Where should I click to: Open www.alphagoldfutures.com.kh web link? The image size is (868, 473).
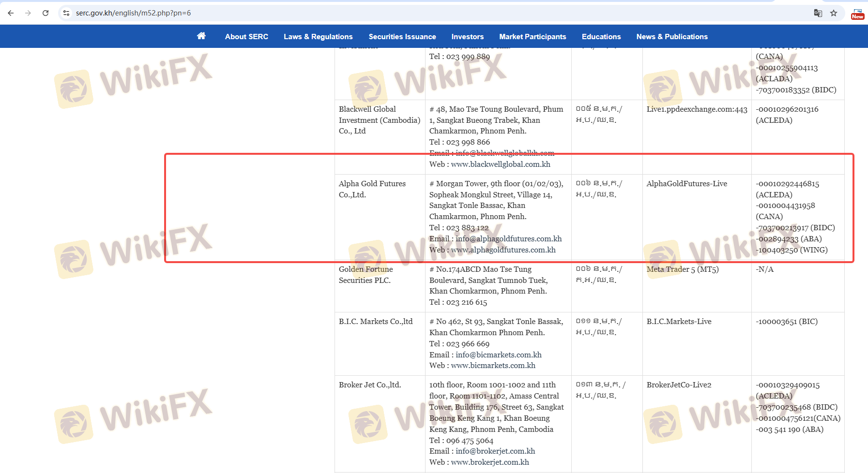[x=503, y=250]
